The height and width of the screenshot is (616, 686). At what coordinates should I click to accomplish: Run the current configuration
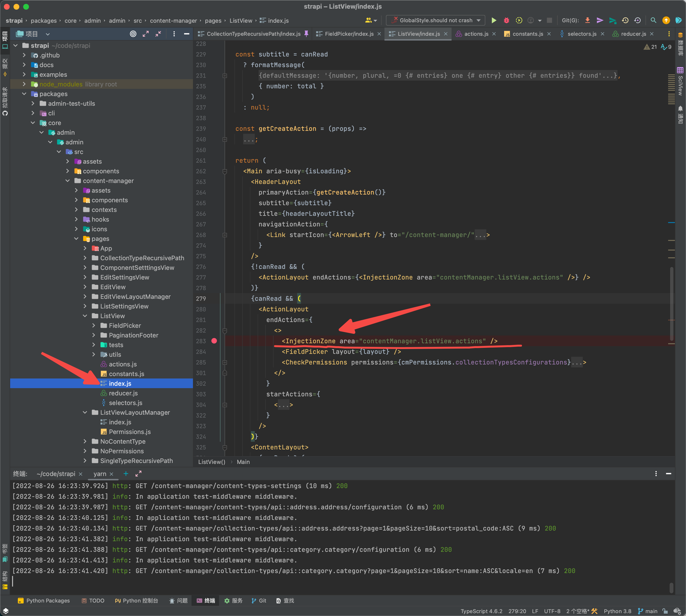pos(494,20)
